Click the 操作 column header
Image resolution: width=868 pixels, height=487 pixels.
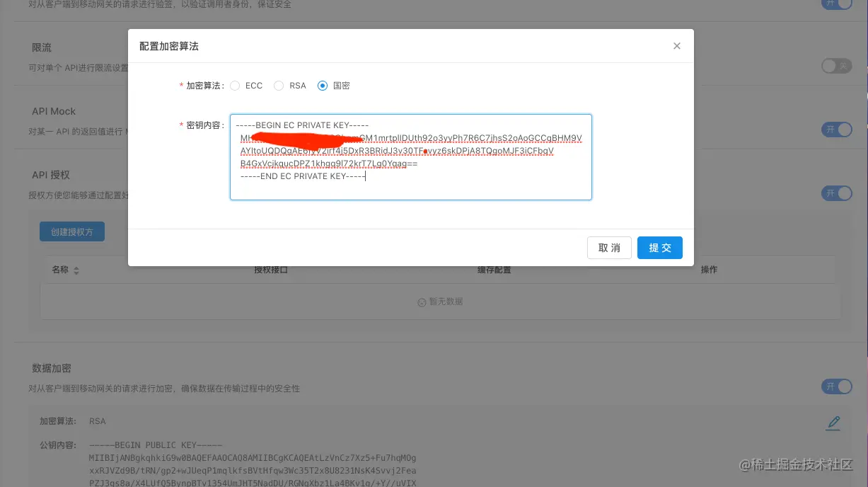tap(709, 270)
